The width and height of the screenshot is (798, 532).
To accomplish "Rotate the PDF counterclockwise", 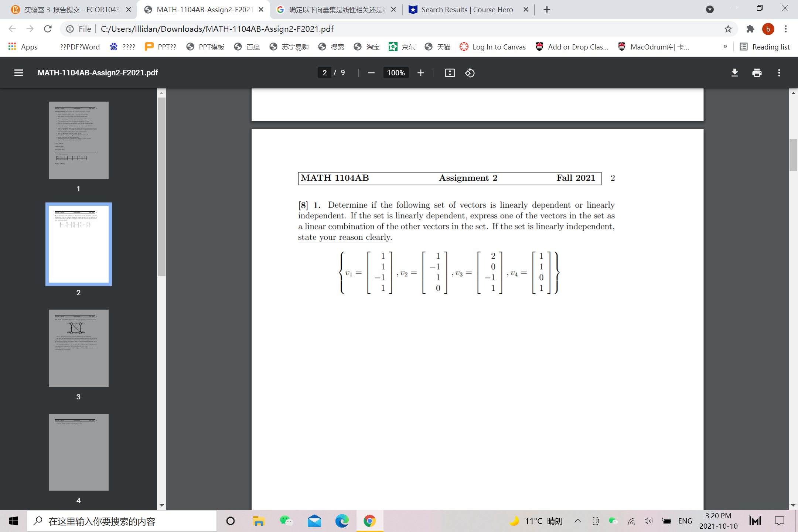I will [x=470, y=73].
